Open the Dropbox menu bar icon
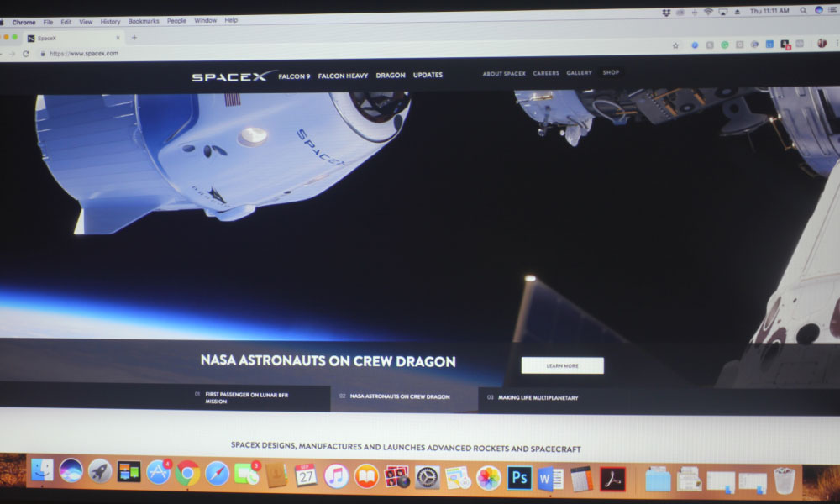The width and height of the screenshot is (840, 504). 666,13
